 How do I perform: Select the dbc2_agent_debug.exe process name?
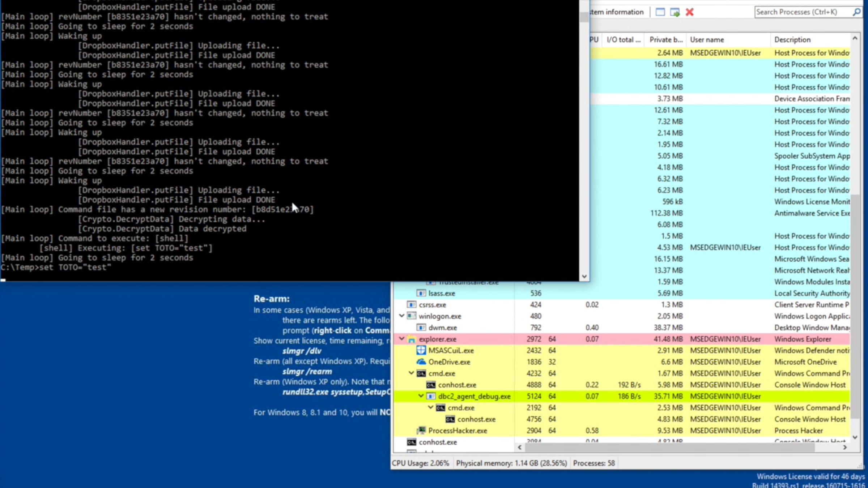tap(474, 396)
